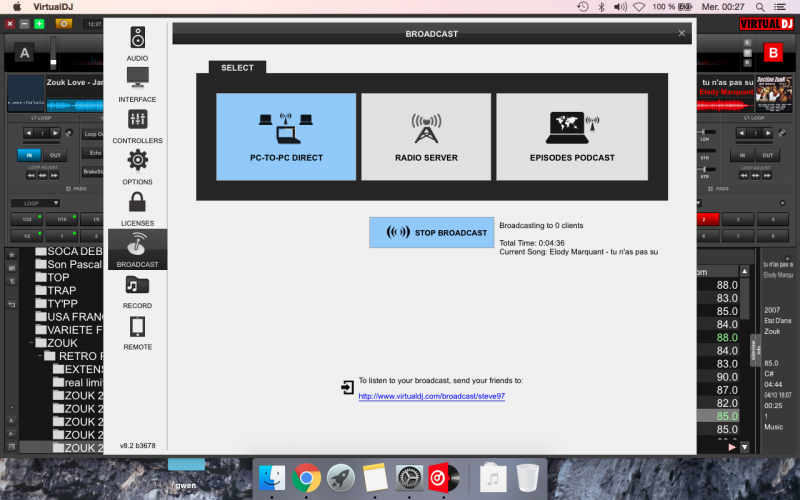Stop the current broadcast
Image resolution: width=800 pixels, height=500 pixels.
point(432,233)
